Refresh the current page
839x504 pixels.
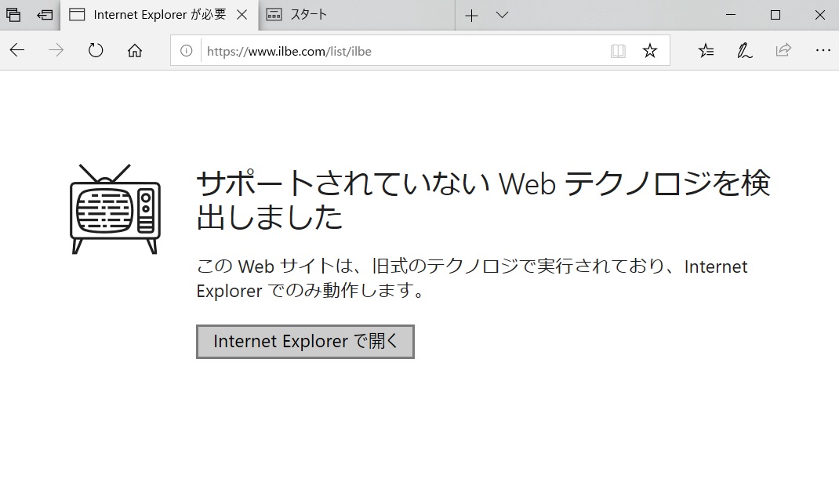[96, 51]
